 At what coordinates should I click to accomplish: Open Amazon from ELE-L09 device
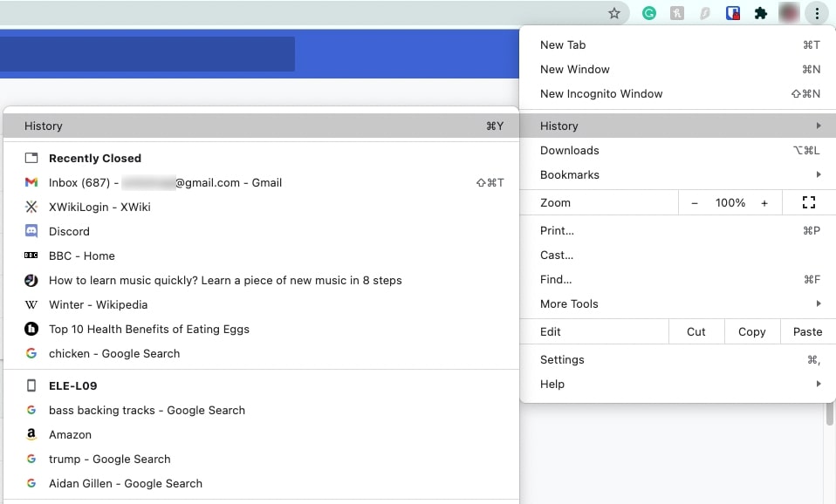pyautogui.click(x=261, y=435)
